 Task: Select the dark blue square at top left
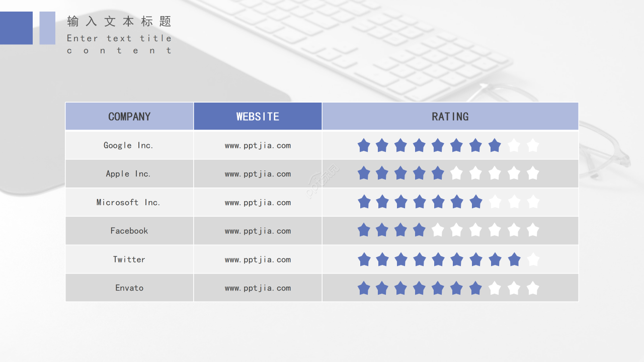click(x=16, y=28)
